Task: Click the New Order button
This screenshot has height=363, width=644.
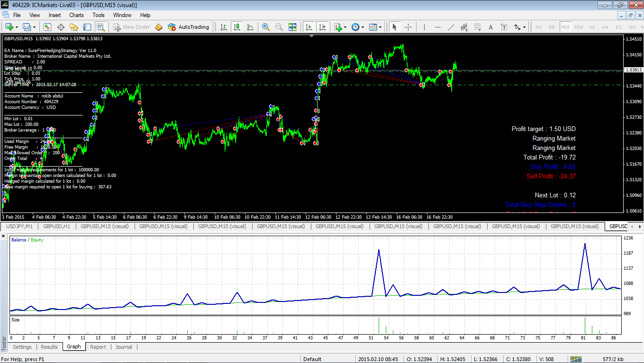Action: point(131,27)
